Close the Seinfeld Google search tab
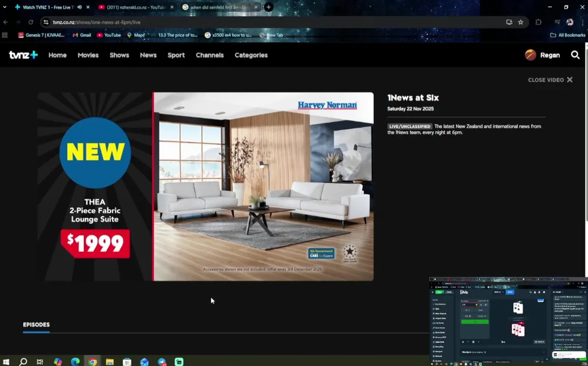588x366 pixels. pyautogui.click(x=256, y=7)
